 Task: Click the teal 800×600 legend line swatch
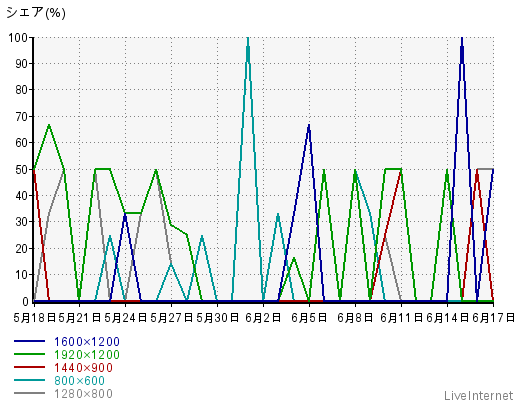tap(29, 380)
